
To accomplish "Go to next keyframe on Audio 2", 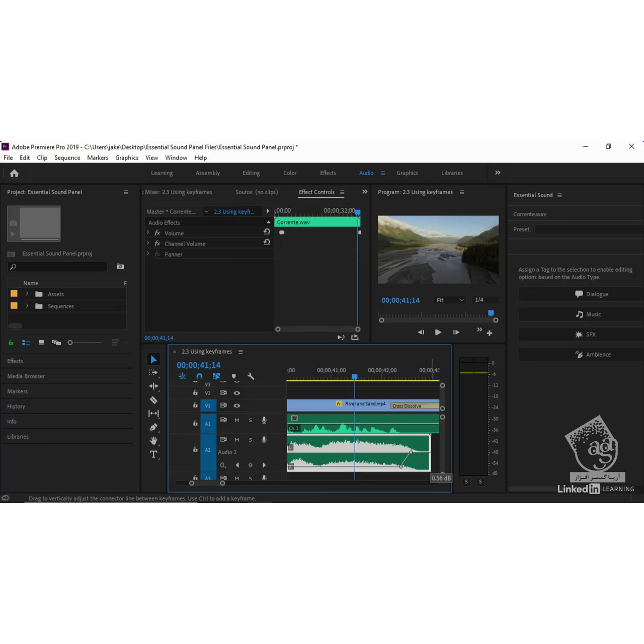I will click(264, 465).
